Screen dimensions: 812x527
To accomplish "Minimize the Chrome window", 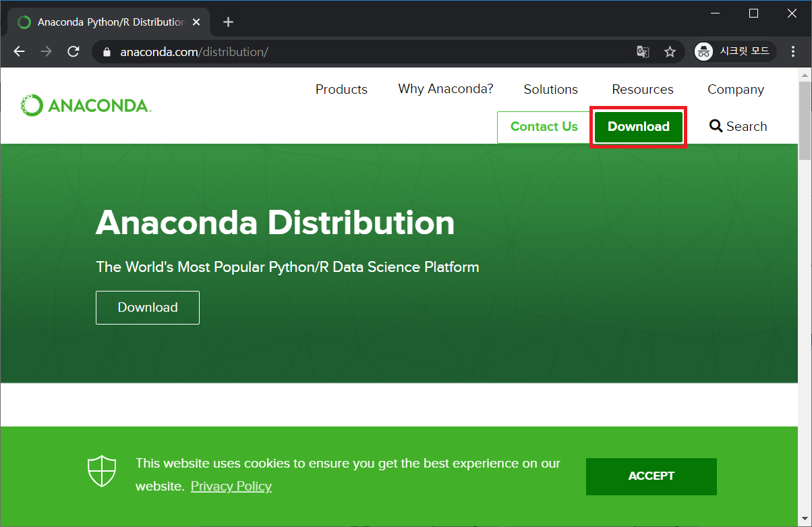I will (716, 13).
